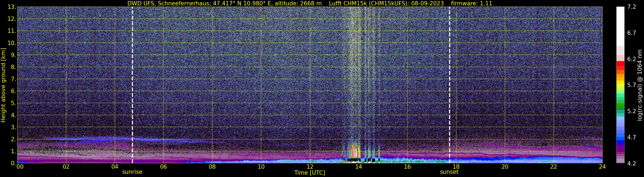Image resolution: width=644 pixels, height=177 pixels.
Task: Click the 'Height above ground [km]' axis title
Action: coord(3,85)
